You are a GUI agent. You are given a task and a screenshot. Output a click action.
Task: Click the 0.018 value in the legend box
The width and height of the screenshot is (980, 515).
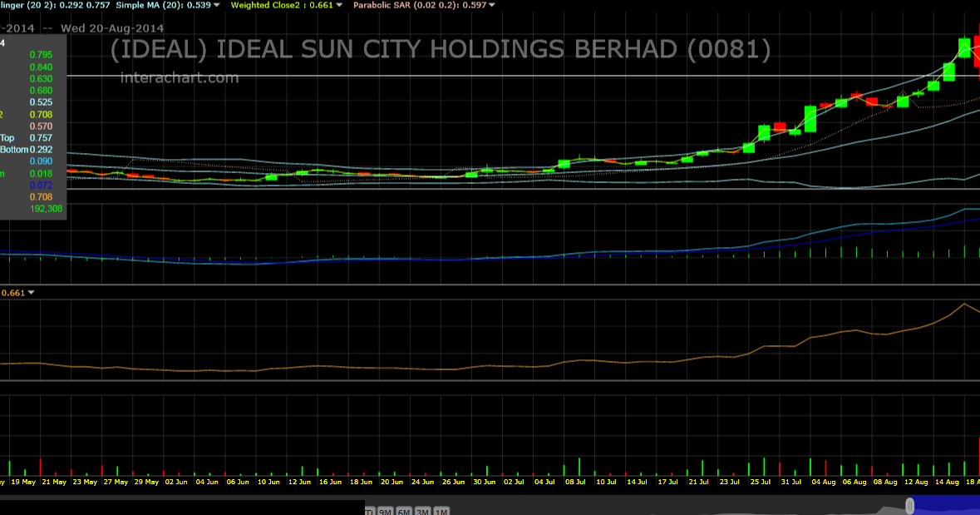[x=42, y=173]
